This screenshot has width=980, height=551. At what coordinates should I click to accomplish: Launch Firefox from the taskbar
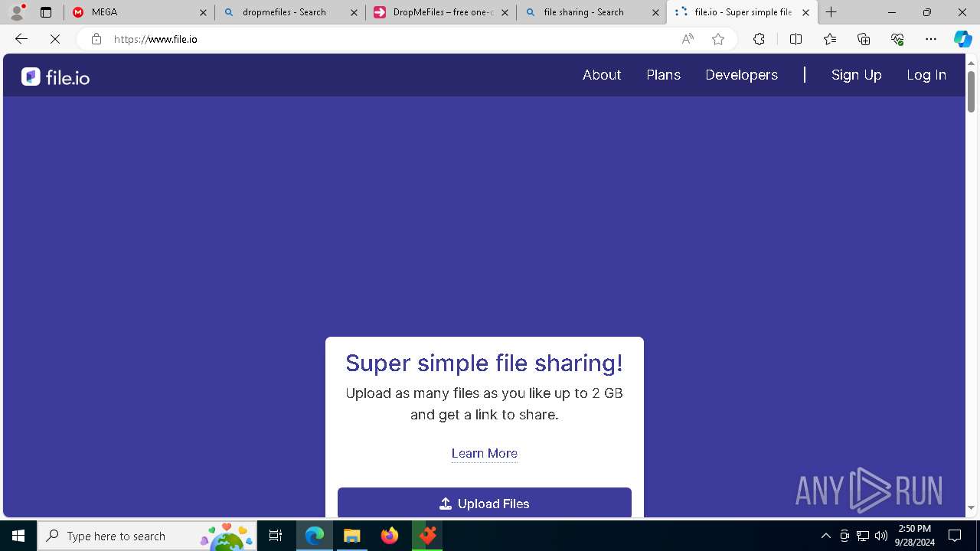[390, 536]
